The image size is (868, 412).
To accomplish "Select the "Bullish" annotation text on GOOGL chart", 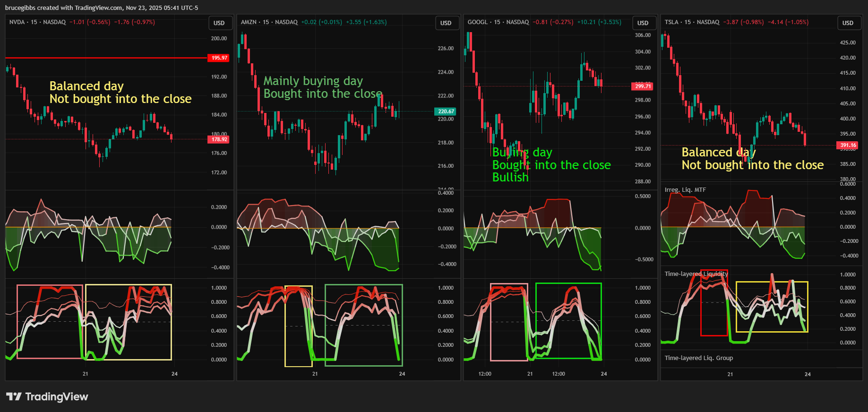I will point(510,177).
